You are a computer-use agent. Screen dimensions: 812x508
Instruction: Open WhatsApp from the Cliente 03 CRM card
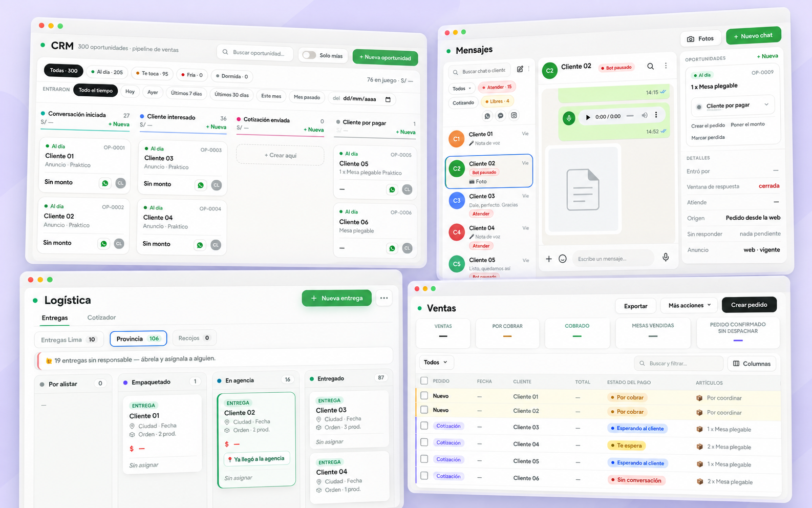pyautogui.click(x=201, y=185)
